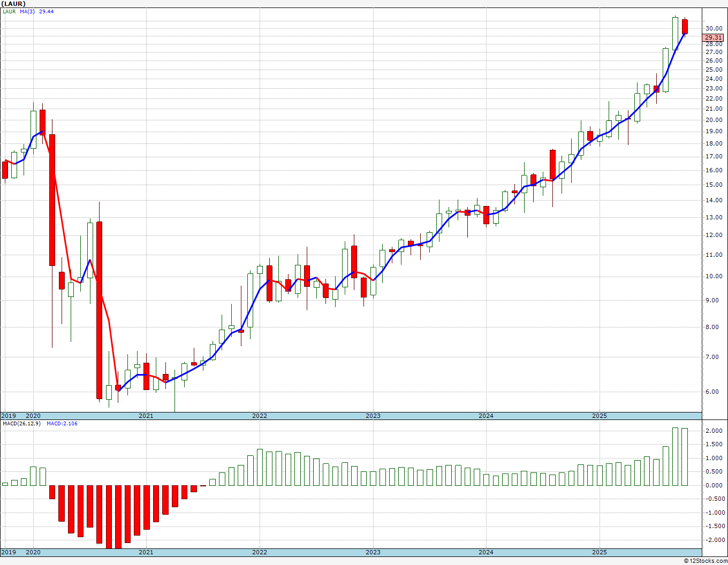The height and width of the screenshot is (565, 728).
Task: Click the (LAUR) chart title
Action: pos(13,4)
